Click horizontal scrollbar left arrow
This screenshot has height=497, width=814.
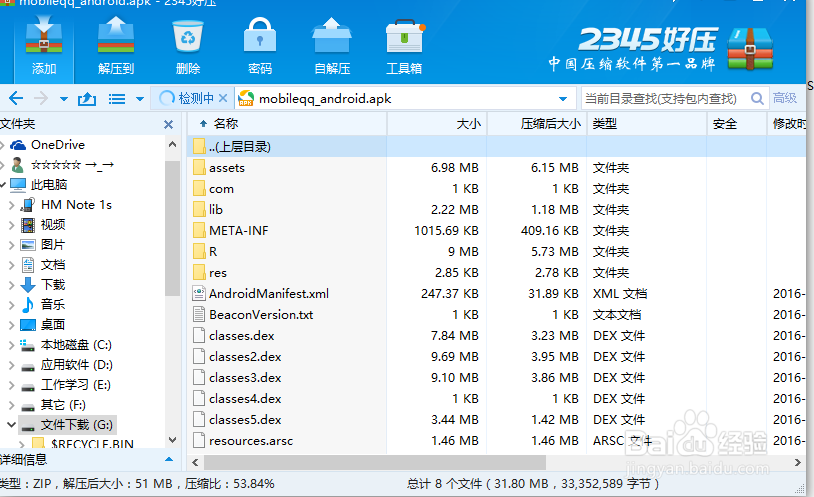195,462
